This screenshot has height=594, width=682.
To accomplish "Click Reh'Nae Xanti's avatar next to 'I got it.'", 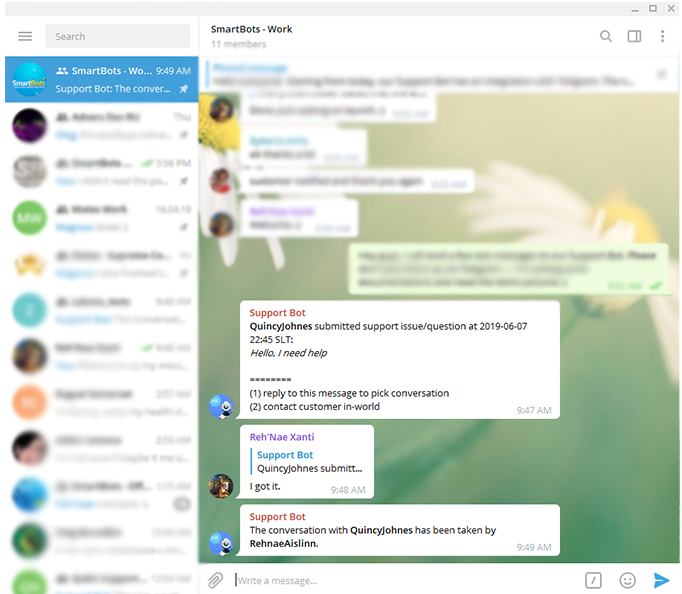I will click(x=221, y=486).
